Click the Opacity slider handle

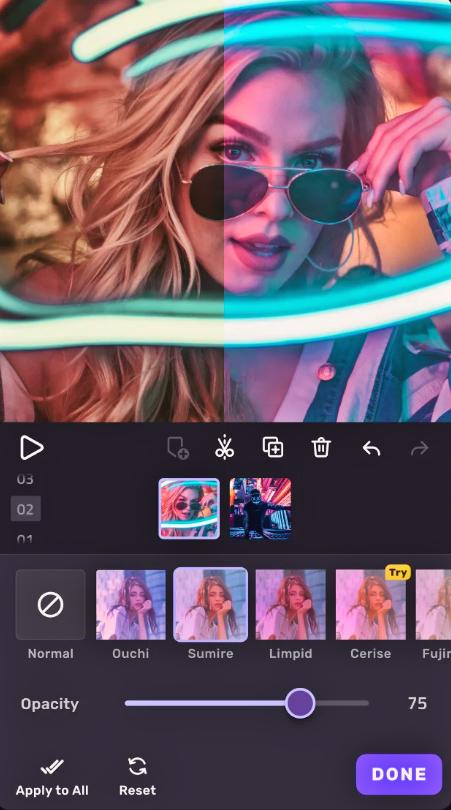300,703
